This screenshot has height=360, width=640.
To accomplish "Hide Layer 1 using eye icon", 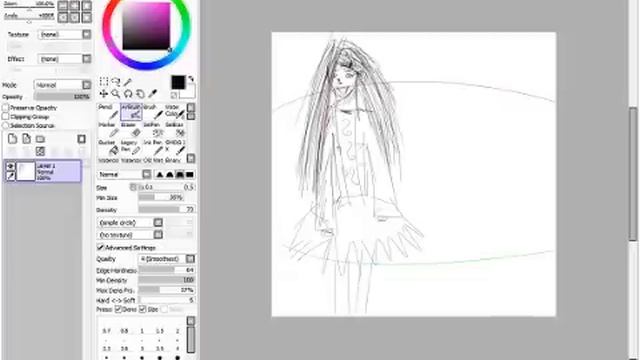I will click(x=11, y=166).
